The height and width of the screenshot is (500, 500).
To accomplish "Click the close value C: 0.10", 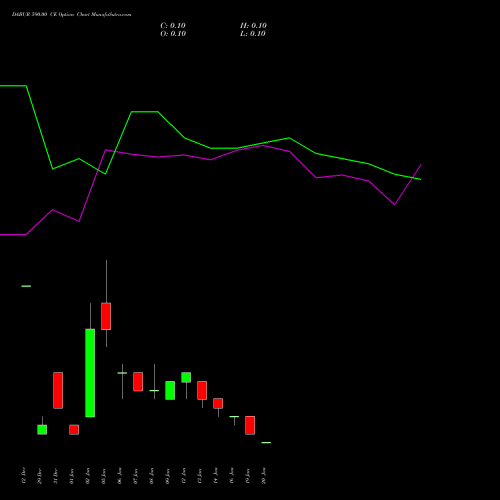I will [173, 26].
